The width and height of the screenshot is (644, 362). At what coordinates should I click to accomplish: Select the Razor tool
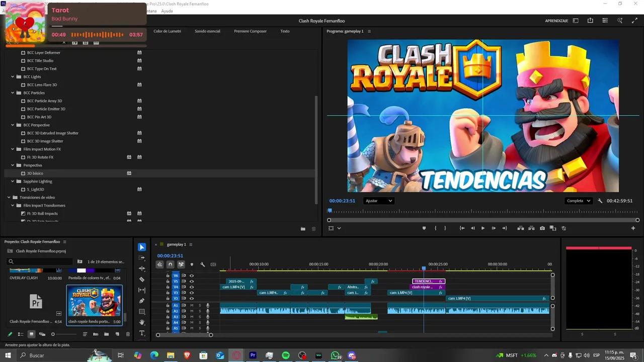(142, 279)
